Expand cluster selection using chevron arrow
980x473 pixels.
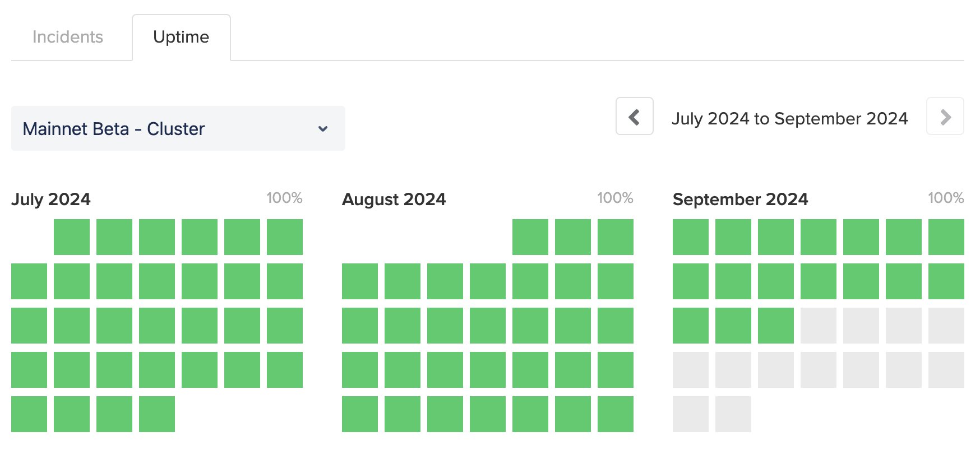click(322, 128)
